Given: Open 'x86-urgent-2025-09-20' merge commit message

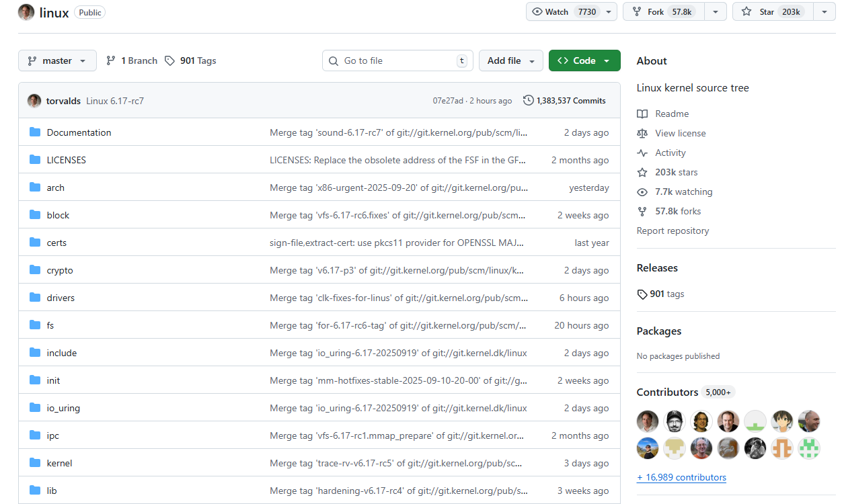Looking at the screenshot, I should tap(398, 187).
